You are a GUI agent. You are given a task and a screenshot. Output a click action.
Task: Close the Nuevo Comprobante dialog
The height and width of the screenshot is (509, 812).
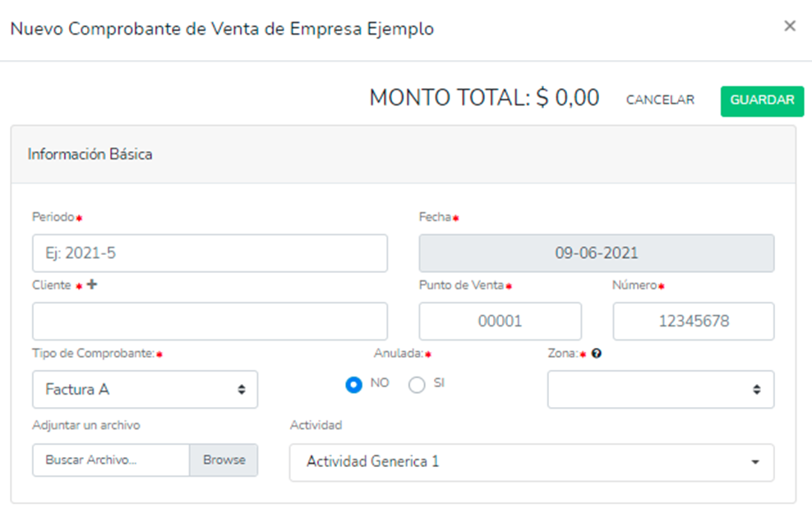coord(790,26)
